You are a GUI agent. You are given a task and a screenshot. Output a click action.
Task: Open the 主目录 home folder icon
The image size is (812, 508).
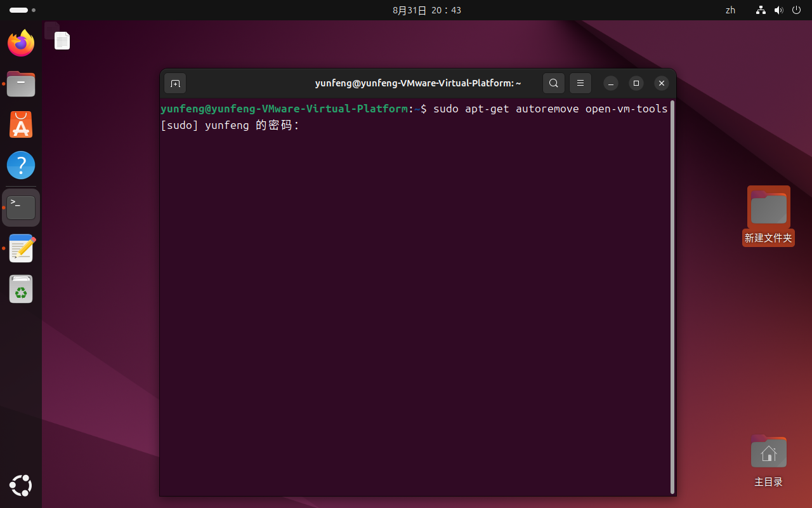768,460
